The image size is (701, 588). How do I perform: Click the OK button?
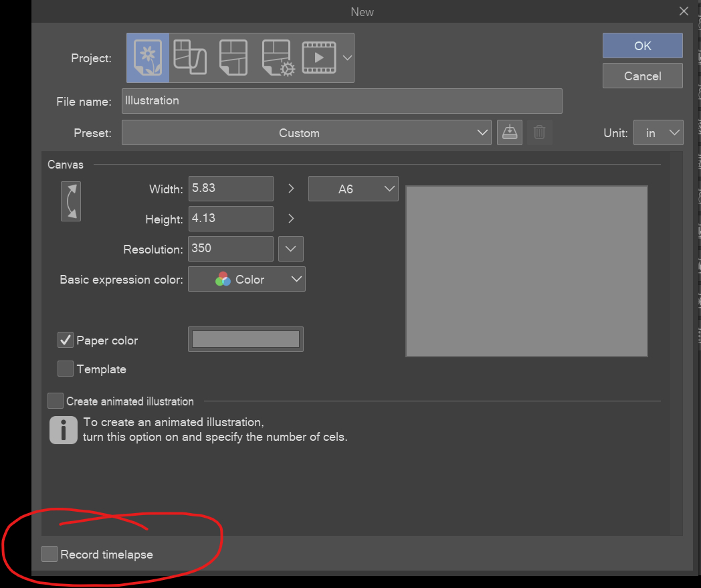click(642, 45)
